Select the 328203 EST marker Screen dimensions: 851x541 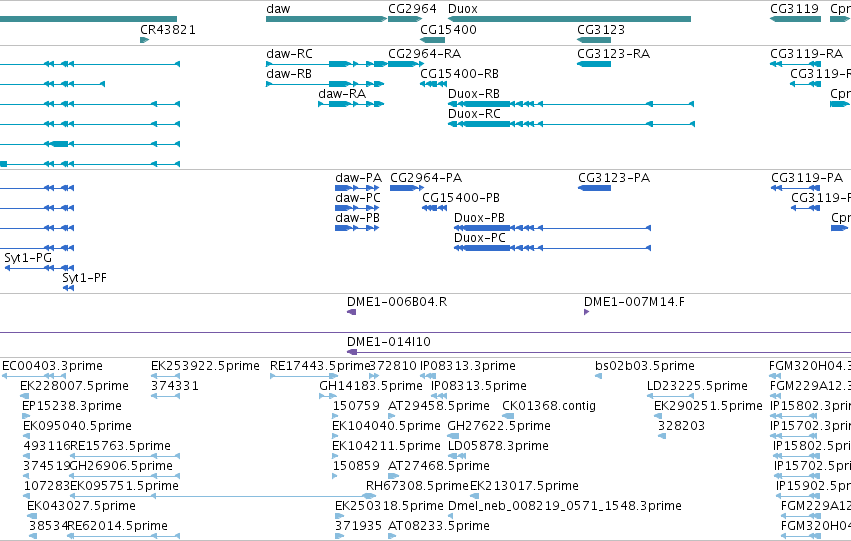tap(662, 436)
